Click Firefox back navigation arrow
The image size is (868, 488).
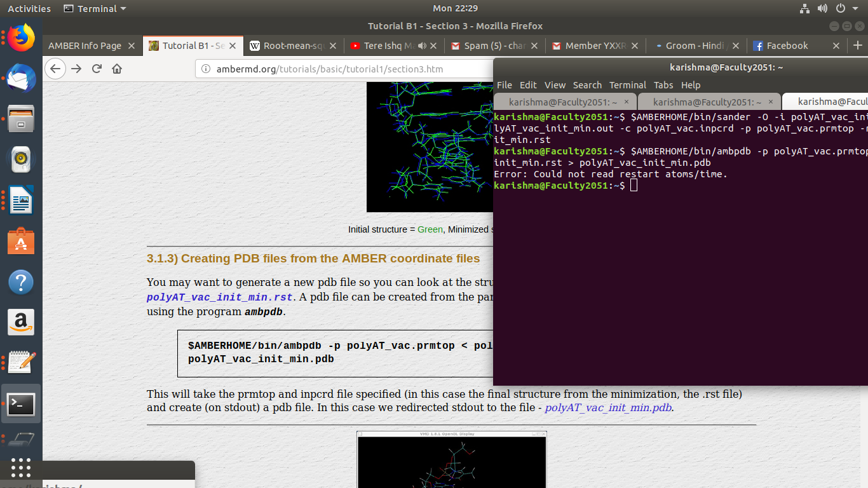[56, 69]
